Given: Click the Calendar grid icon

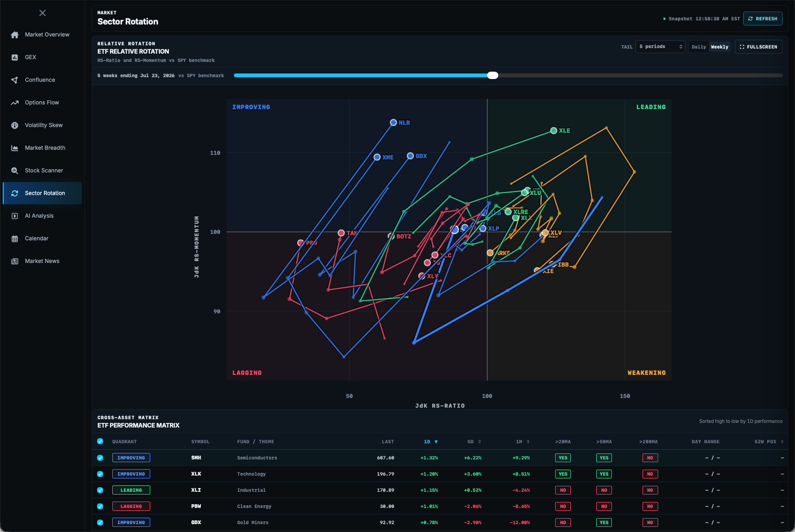Looking at the screenshot, I should coord(15,238).
